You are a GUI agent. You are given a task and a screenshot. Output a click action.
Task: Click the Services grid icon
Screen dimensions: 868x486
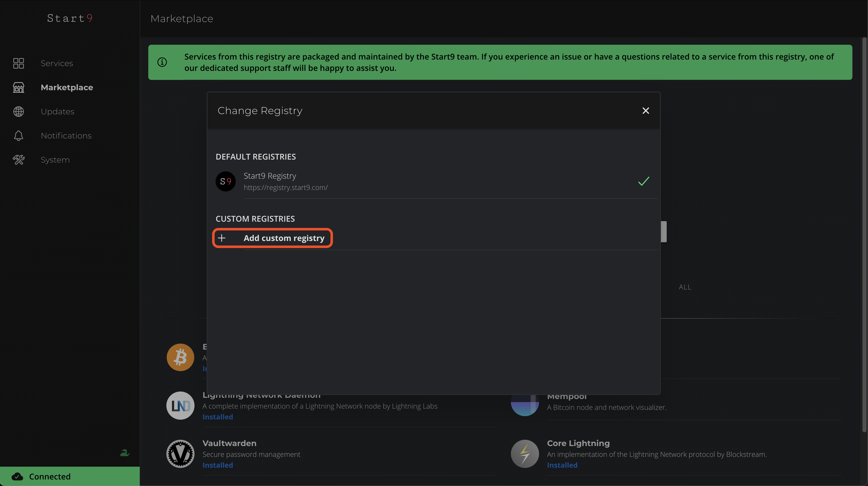coord(19,63)
